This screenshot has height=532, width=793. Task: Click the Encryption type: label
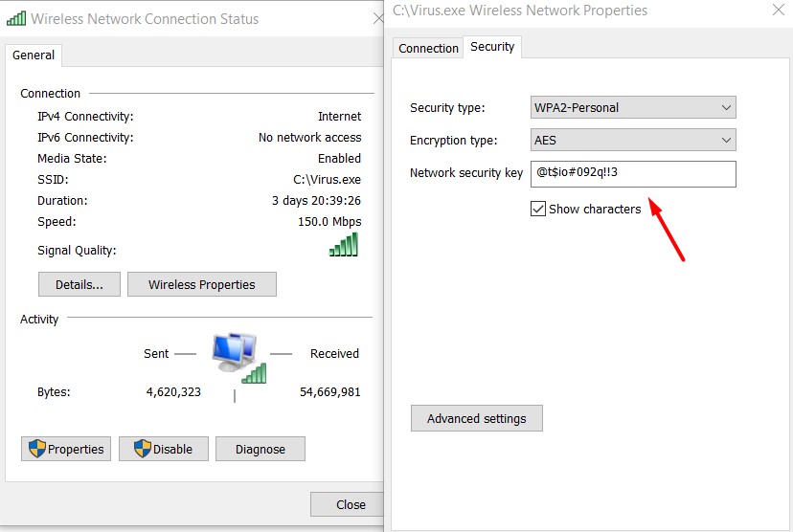tap(454, 140)
